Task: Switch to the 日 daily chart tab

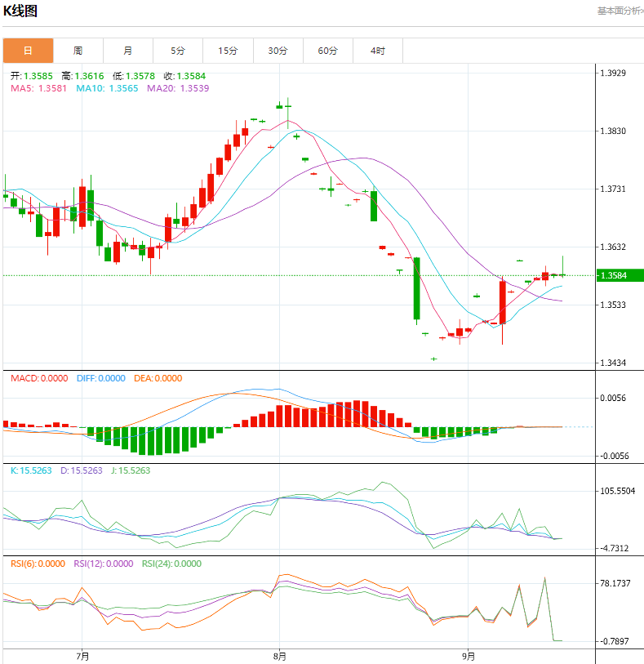Action: [x=28, y=51]
